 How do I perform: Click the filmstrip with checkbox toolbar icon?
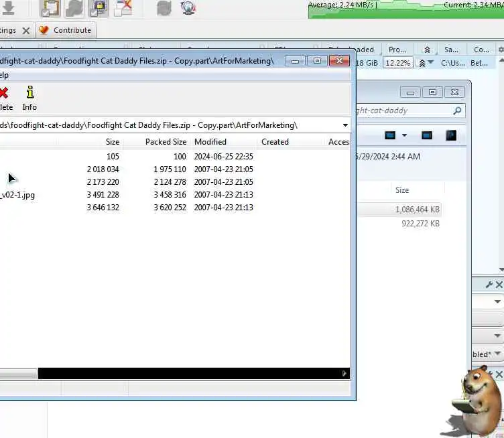pyautogui.click(x=99, y=8)
